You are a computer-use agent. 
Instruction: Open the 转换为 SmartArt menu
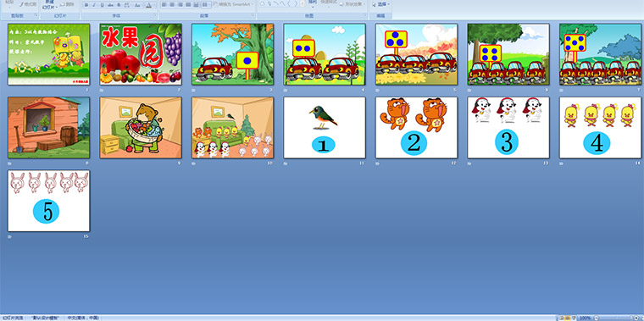(x=233, y=4)
